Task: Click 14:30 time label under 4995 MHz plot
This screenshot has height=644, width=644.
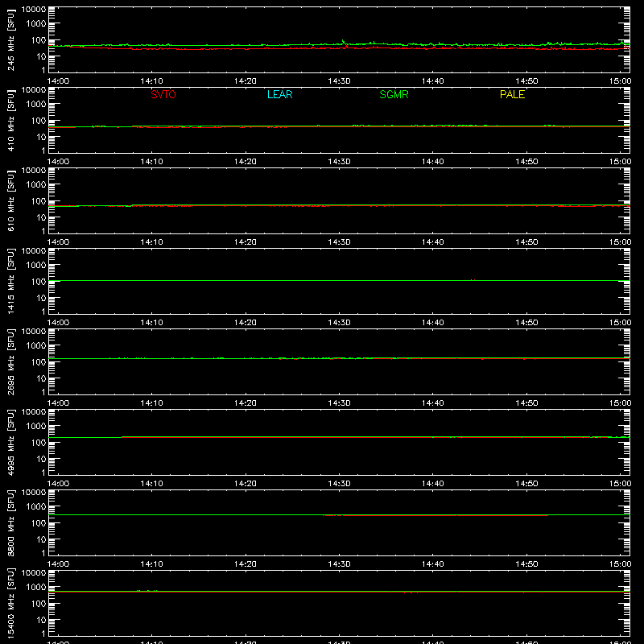Action: tap(339, 484)
